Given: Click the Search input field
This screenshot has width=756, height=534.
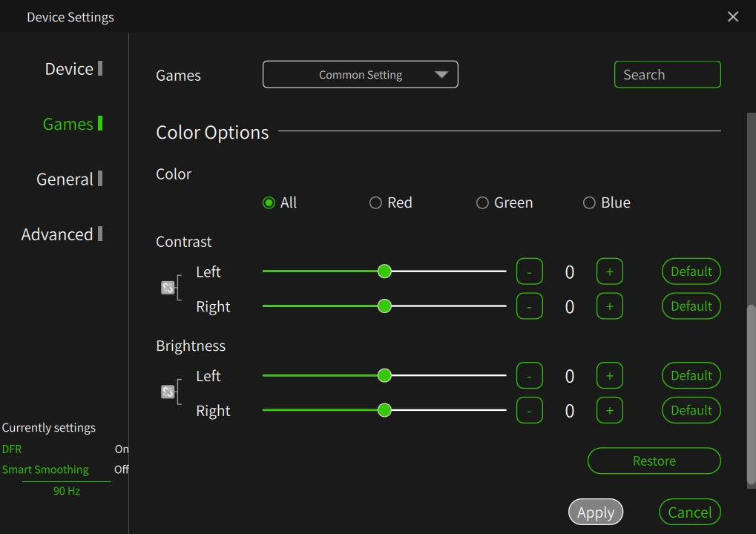Looking at the screenshot, I should coord(667,75).
